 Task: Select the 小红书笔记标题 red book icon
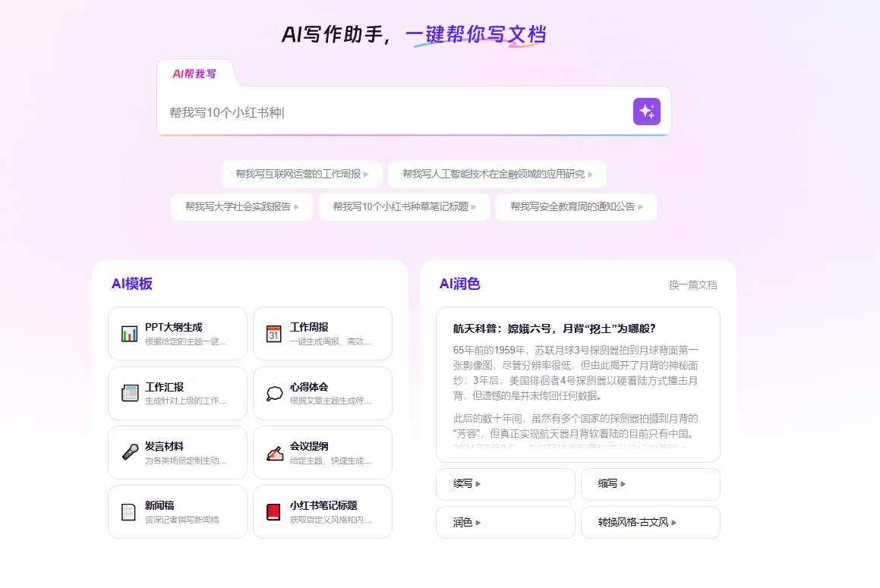(275, 511)
